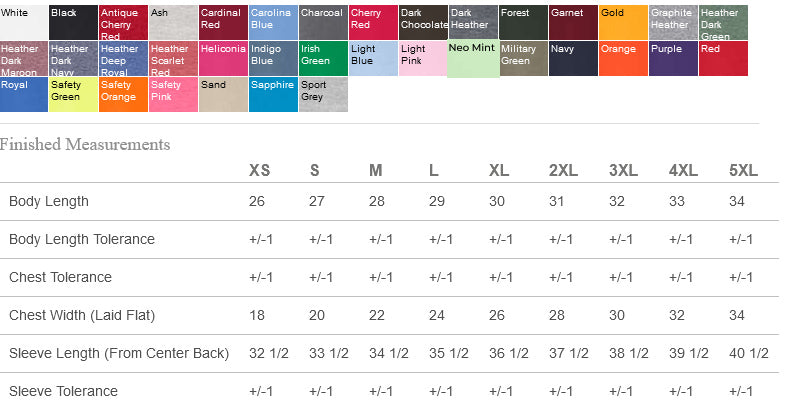Select the Sport Grey swatch
Image resolution: width=785 pixels, height=410 pixels.
tap(323, 95)
